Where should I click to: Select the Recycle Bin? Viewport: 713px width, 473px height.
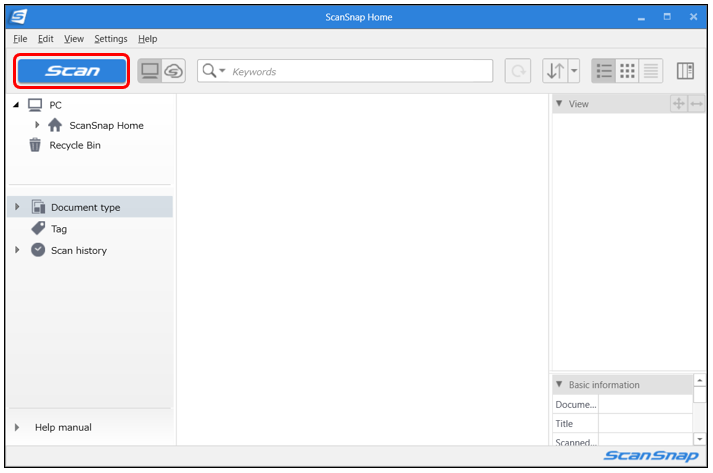tap(74, 145)
